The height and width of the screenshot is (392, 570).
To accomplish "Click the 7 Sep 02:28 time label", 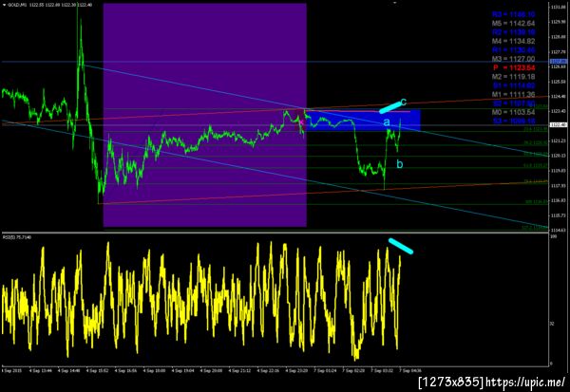I will pos(353,371).
